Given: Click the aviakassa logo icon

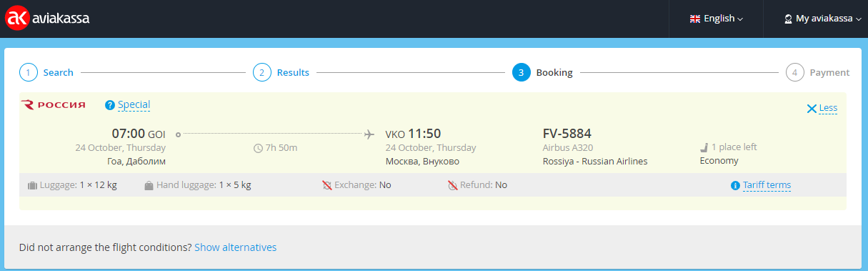Looking at the screenshot, I should (18, 19).
